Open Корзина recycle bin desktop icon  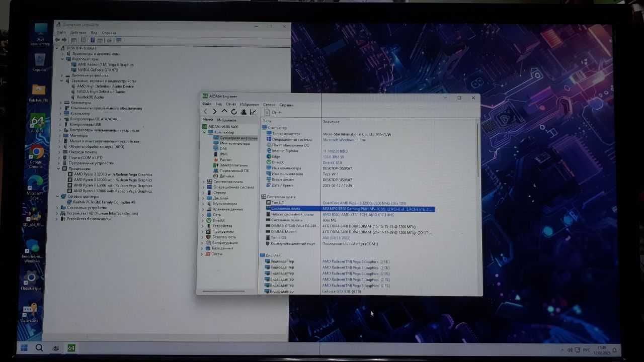(39, 63)
